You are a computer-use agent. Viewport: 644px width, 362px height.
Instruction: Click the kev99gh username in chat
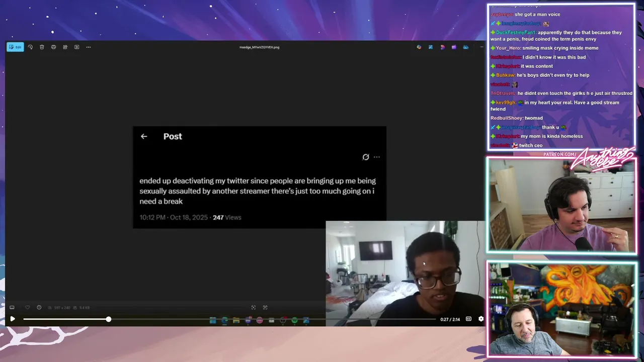[506, 103]
